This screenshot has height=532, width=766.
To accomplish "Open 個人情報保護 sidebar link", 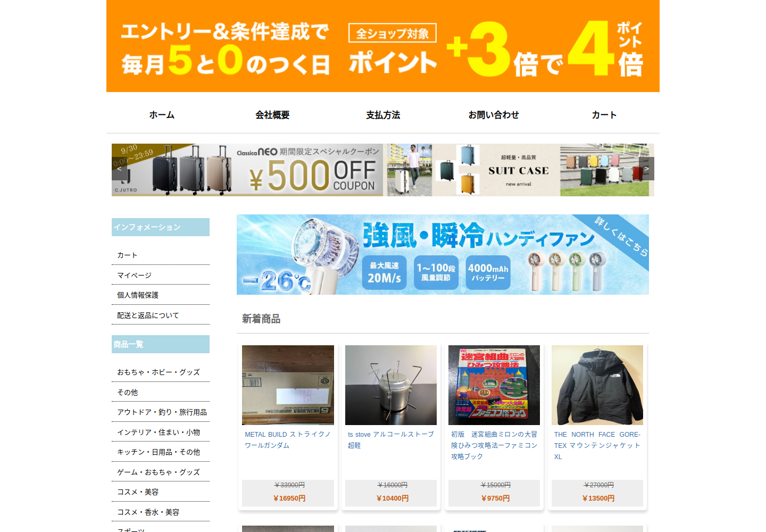I will (x=138, y=295).
